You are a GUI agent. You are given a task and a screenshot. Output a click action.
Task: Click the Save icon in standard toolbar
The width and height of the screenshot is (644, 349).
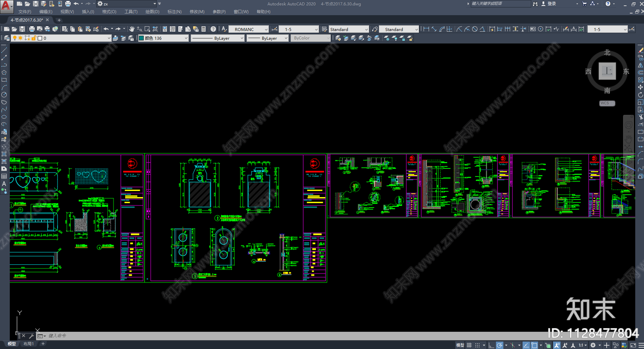tap(22, 29)
